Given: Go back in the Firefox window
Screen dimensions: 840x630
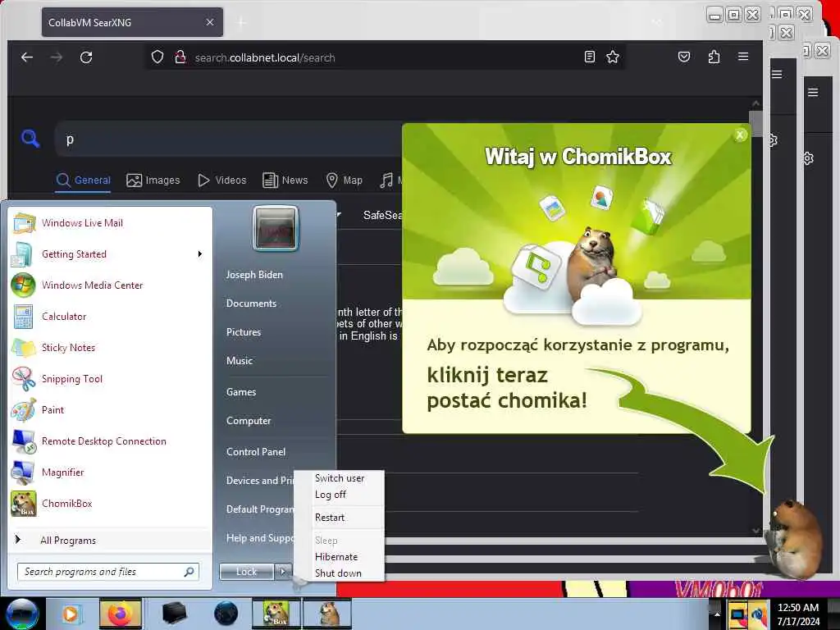Looking at the screenshot, I should coord(27,57).
